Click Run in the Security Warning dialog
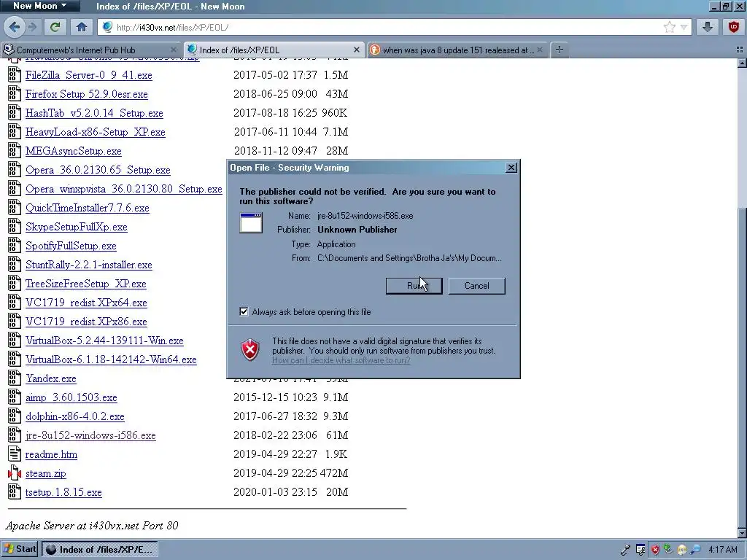This screenshot has height=560, width=747. (414, 286)
